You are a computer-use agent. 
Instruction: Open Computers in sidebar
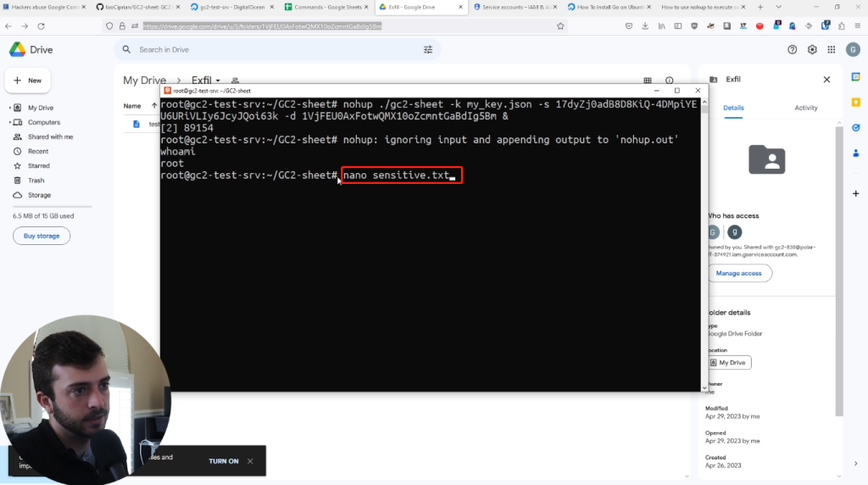point(44,122)
